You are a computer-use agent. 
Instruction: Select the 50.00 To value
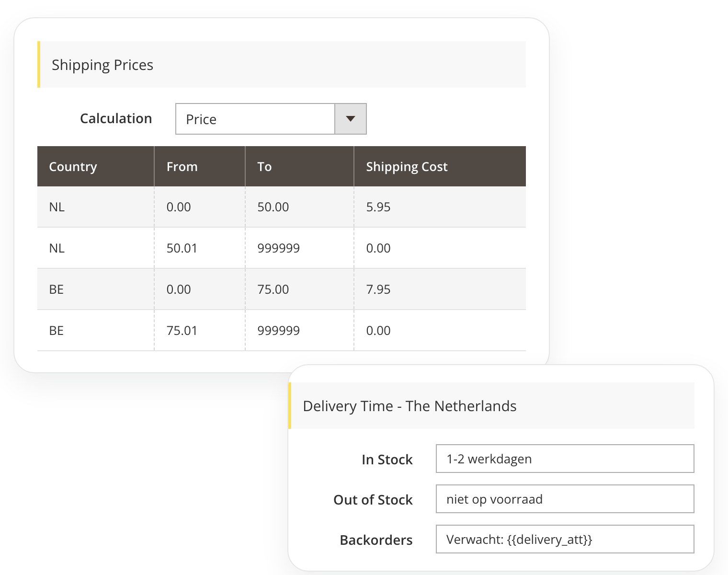273,207
